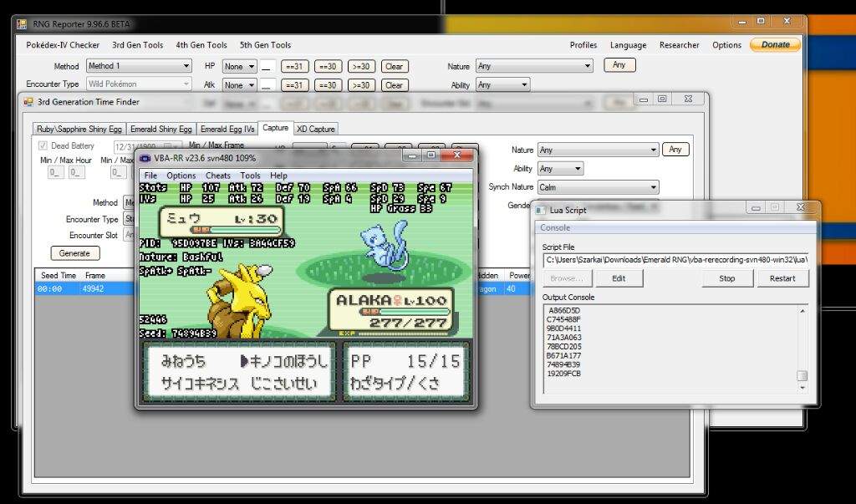Image resolution: width=856 pixels, height=504 pixels.
Task: Click the HP ==30 button
Action: 328,67
